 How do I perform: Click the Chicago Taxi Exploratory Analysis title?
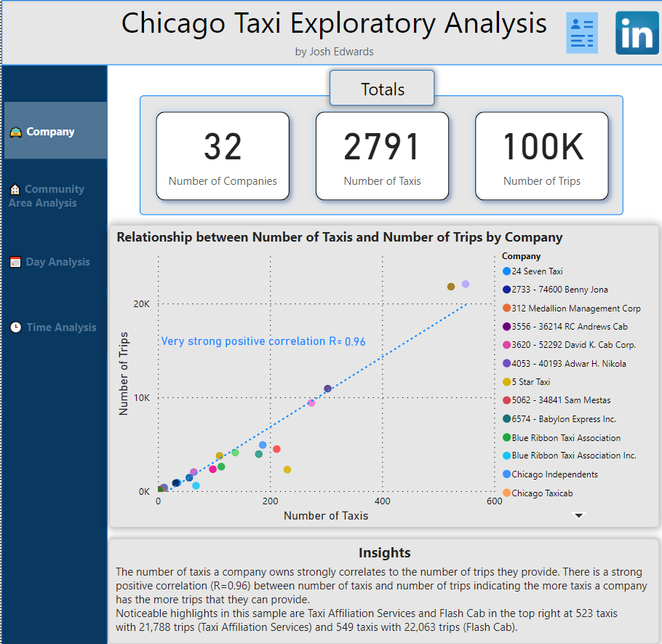coord(334,23)
